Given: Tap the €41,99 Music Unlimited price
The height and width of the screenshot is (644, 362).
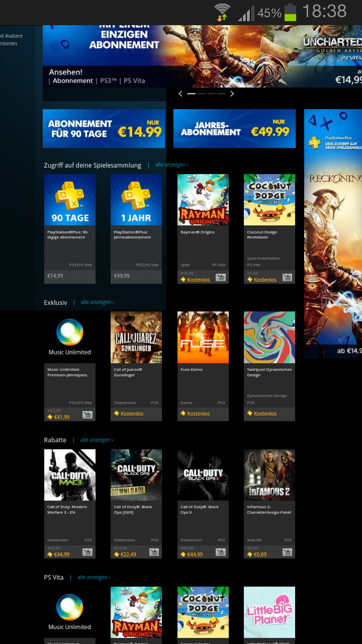Looking at the screenshot, I should click(61, 417).
